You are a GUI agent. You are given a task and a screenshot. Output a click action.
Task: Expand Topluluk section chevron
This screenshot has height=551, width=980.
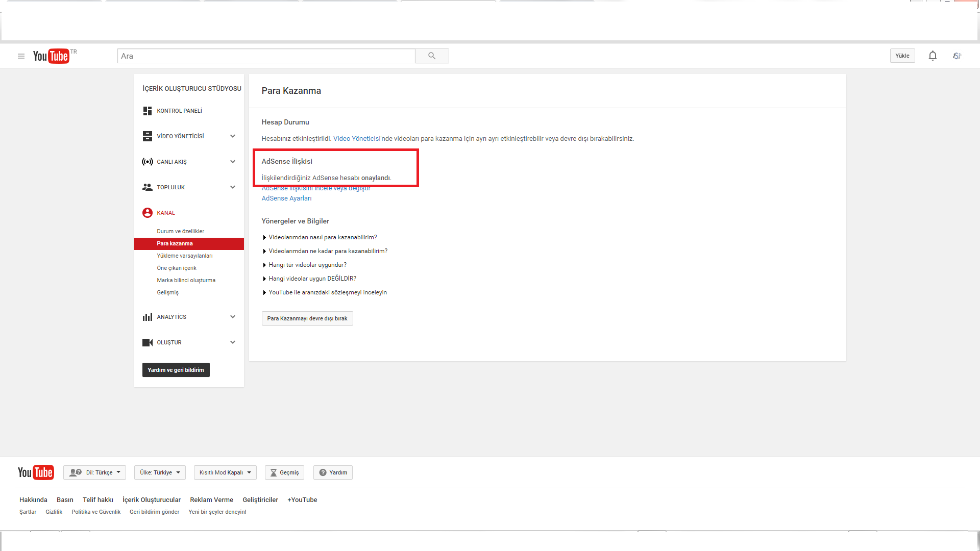[233, 187]
